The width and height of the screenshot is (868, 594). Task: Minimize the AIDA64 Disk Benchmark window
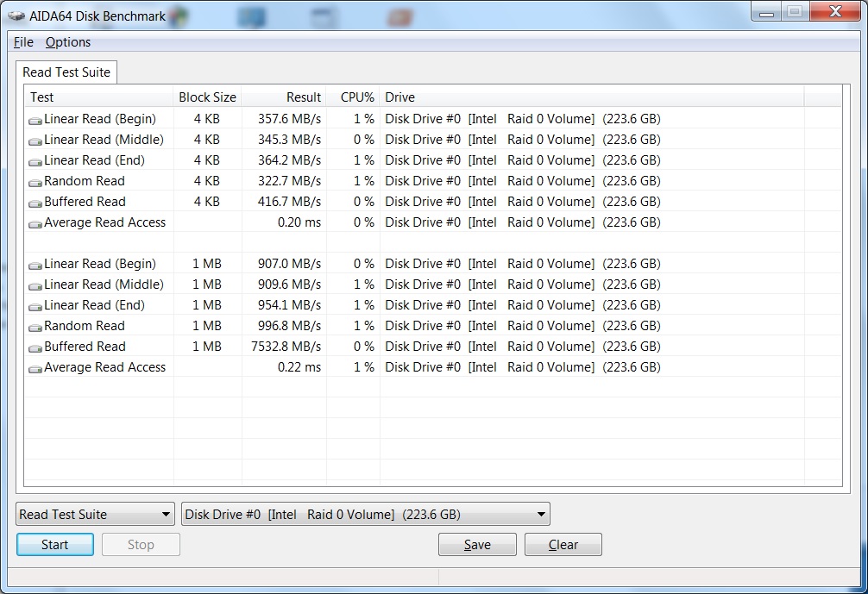[x=766, y=11]
